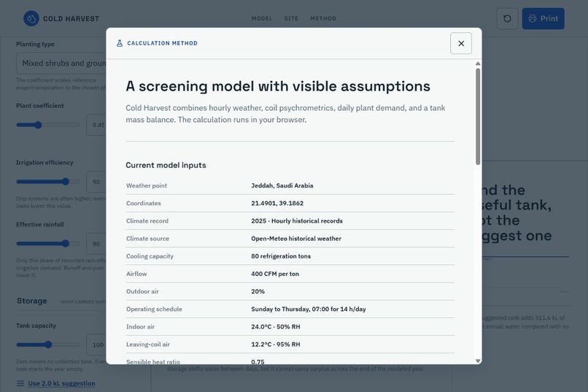Adjust the Tank capacity slider

(48, 345)
